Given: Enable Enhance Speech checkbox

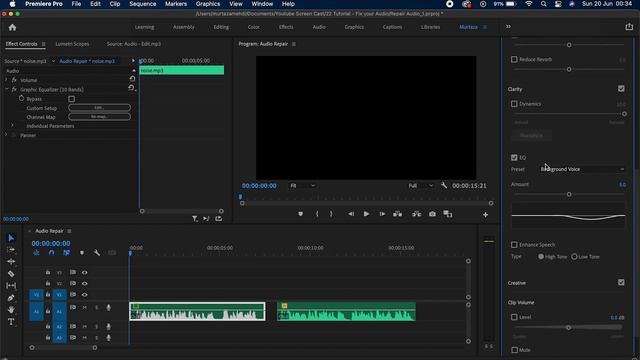Looking at the screenshot, I should coord(514,244).
